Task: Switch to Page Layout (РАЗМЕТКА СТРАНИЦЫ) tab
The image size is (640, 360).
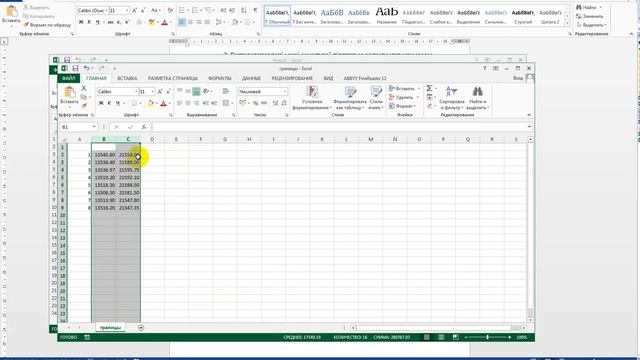Action: (173, 78)
